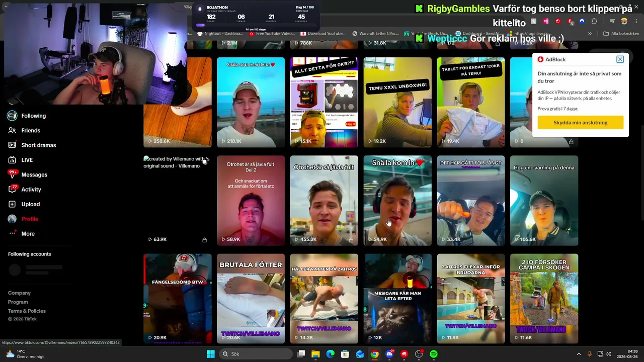This screenshot has width=644, height=362.
Task: Open Task View on the taskbar
Action: [x=301, y=354]
